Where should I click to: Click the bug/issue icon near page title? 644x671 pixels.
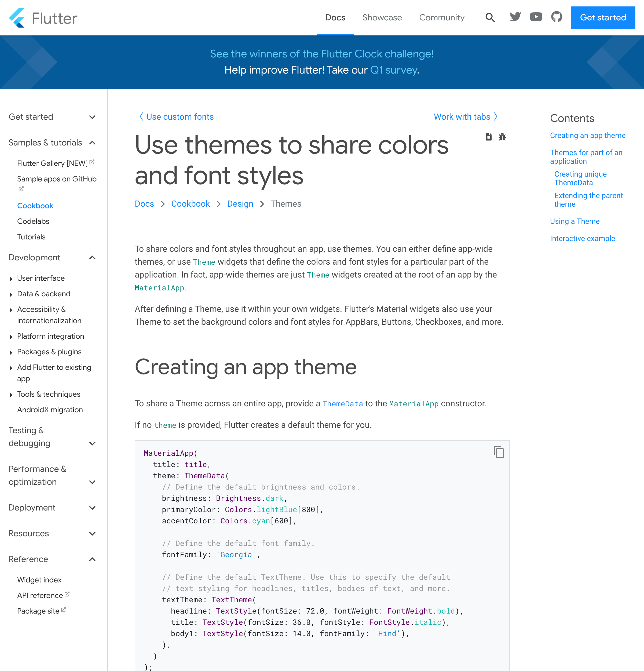click(x=503, y=137)
